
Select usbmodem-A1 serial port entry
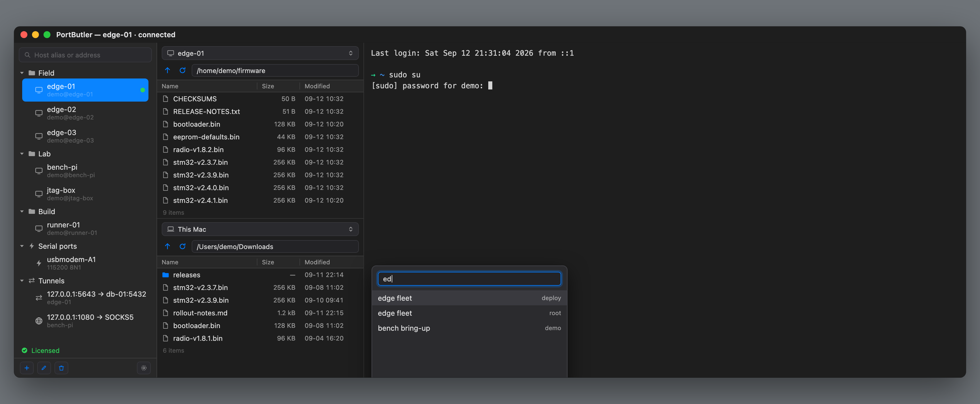(85, 263)
